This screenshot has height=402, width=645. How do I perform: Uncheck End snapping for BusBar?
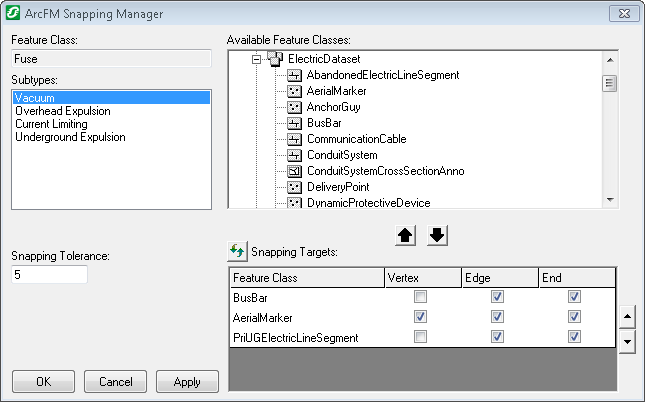pyautogui.click(x=574, y=297)
